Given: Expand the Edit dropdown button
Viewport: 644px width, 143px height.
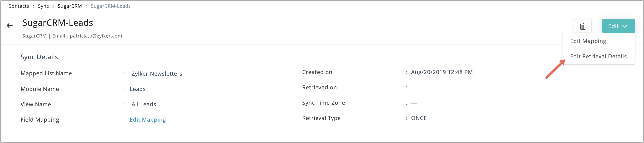Looking at the screenshot, I should click(x=618, y=26).
